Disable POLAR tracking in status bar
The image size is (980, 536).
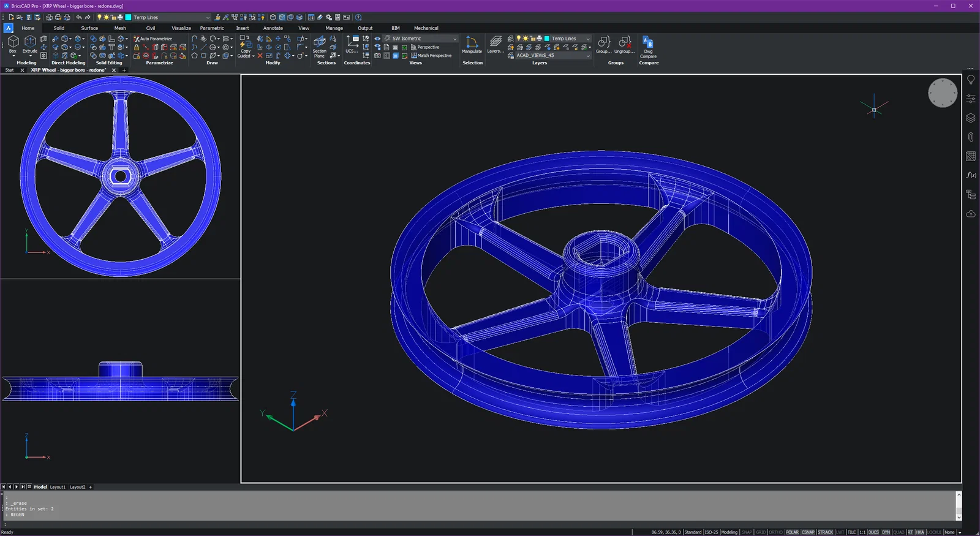[x=792, y=532]
